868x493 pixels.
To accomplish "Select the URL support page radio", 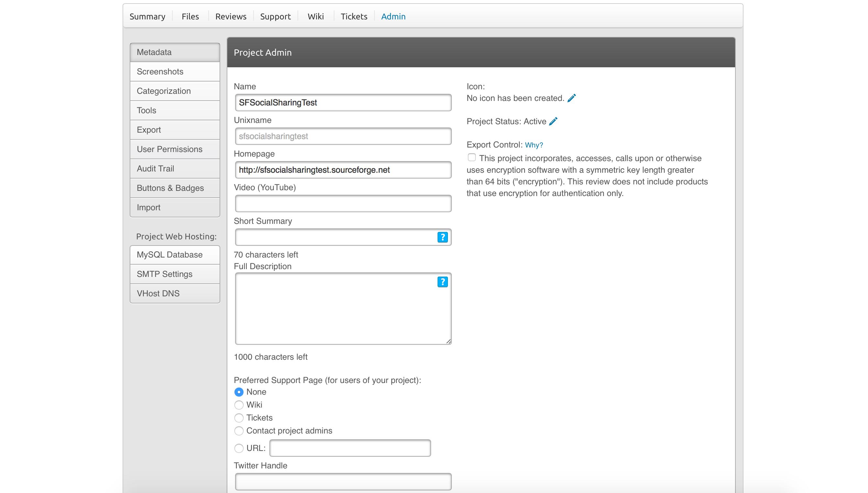I will (x=239, y=448).
